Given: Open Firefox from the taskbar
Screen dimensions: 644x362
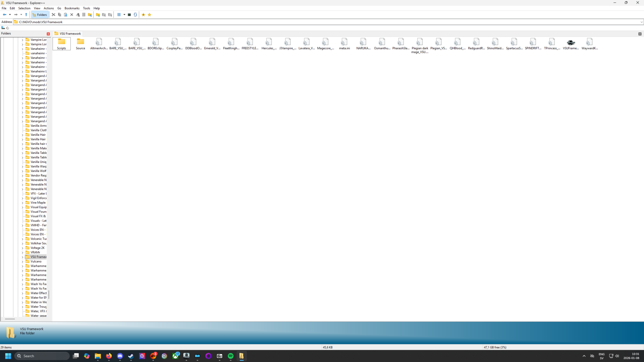Looking at the screenshot, I should click(x=109, y=356).
